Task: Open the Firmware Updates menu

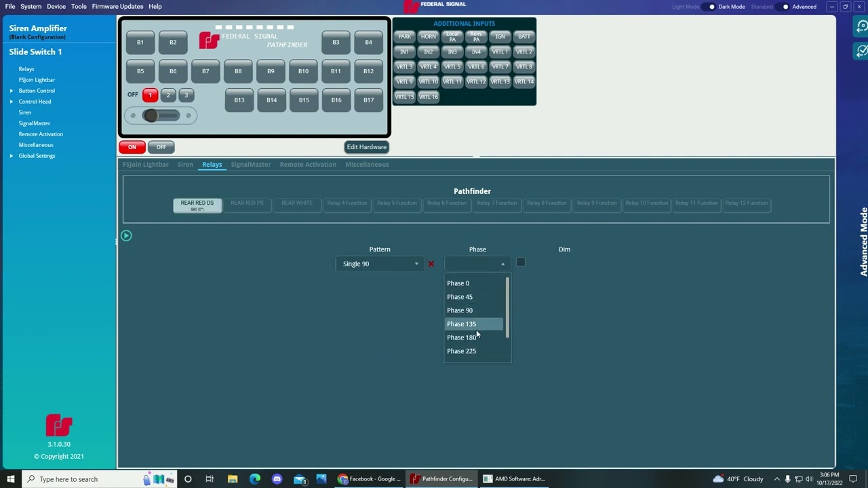Action: click(117, 7)
